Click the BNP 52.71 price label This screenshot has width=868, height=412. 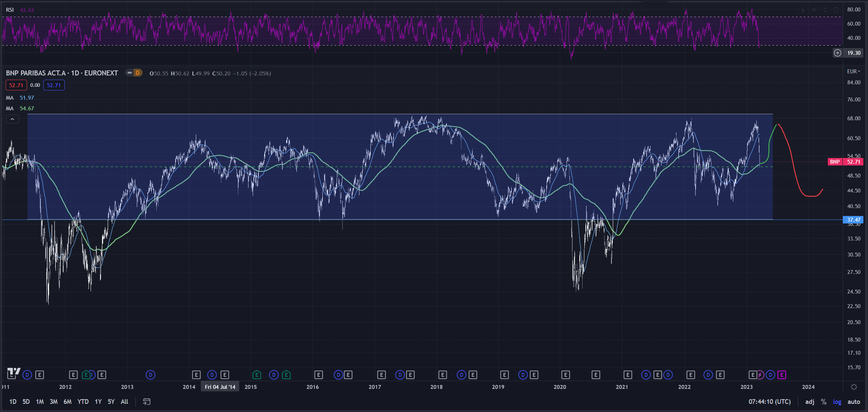tap(846, 162)
